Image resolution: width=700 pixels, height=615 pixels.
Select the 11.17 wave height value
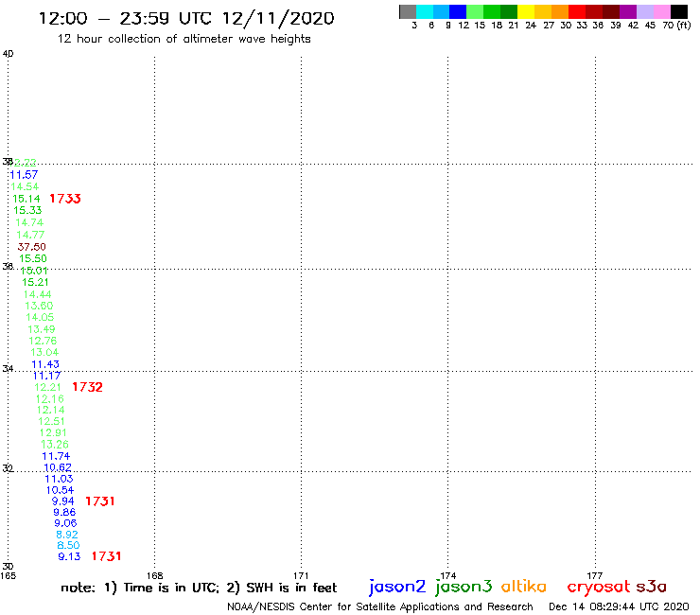(47, 376)
